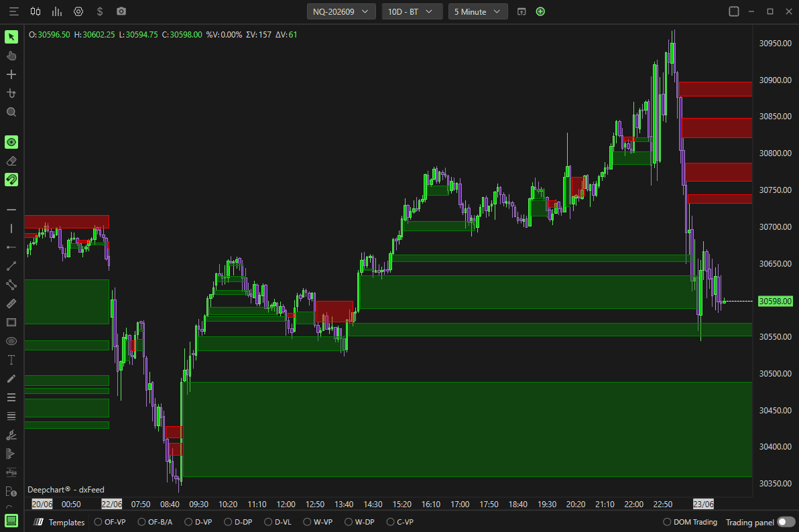The height and width of the screenshot is (532, 799).
Task: Click the 20/06 date marker on time axis
Action: [42, 504]
